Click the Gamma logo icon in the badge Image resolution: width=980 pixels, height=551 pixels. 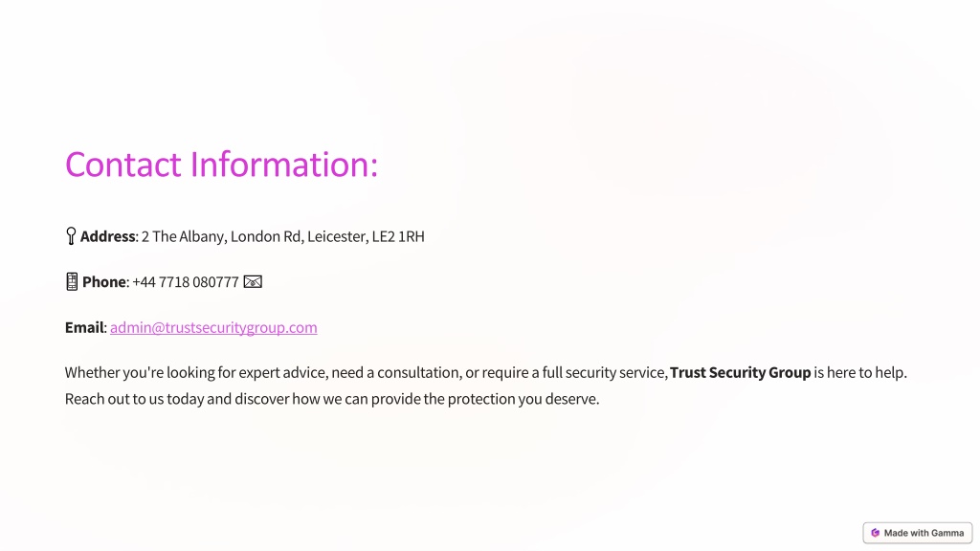[875, 533]
